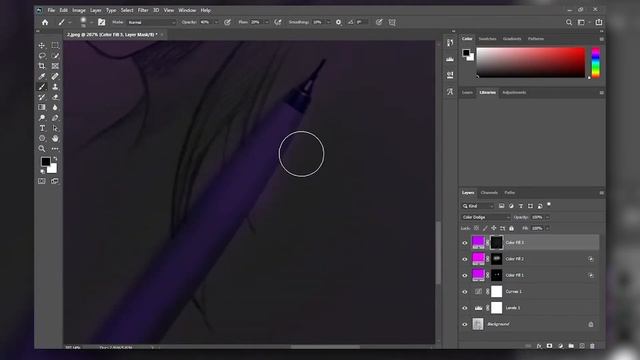Select the Hand tool
This screenshot has width=640, height=360.
(x=55, y=138)
